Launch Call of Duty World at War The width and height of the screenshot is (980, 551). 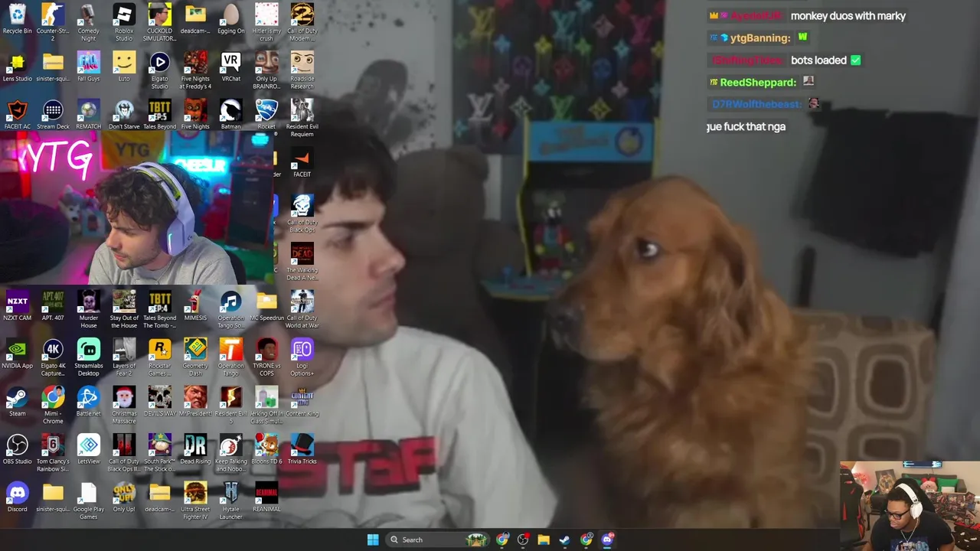302,310
